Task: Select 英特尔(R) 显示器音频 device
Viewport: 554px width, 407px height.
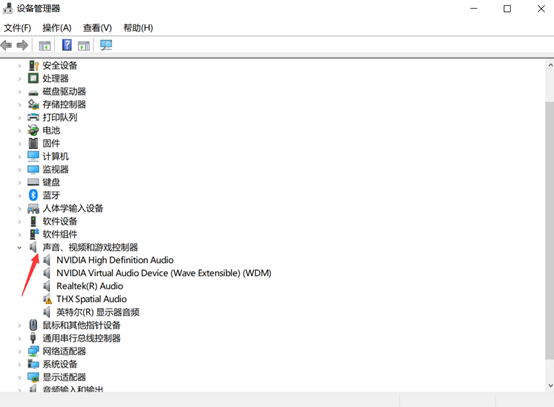Action: click(98, 312)
